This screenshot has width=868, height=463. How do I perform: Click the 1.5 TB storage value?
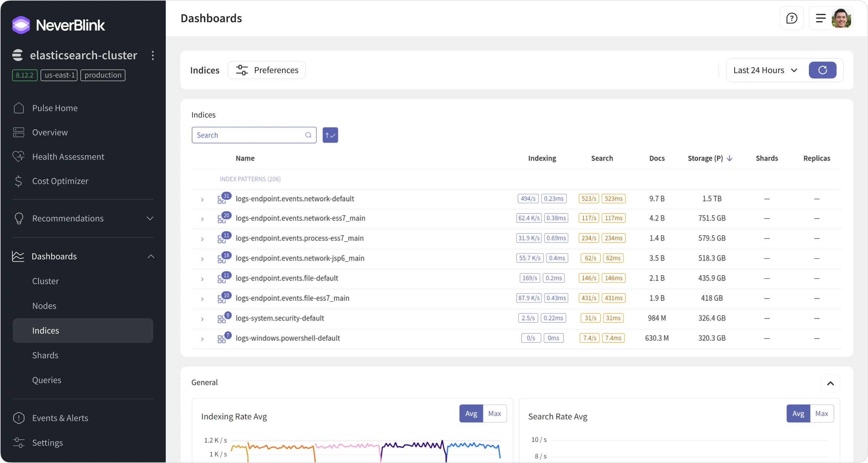(x=712, y=198)
